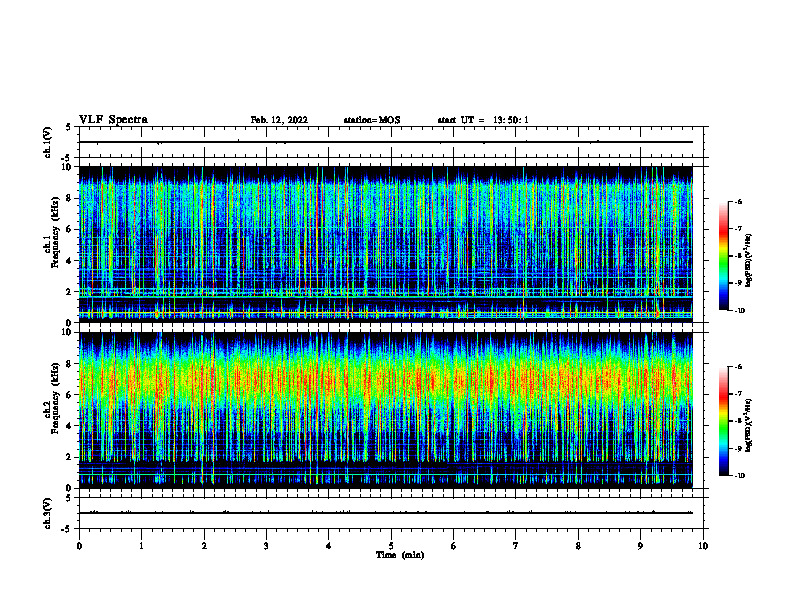The image size is (792, 612).
Task: Click inside the ch.1 spectrogram panel
Action: tap(385, 244)
